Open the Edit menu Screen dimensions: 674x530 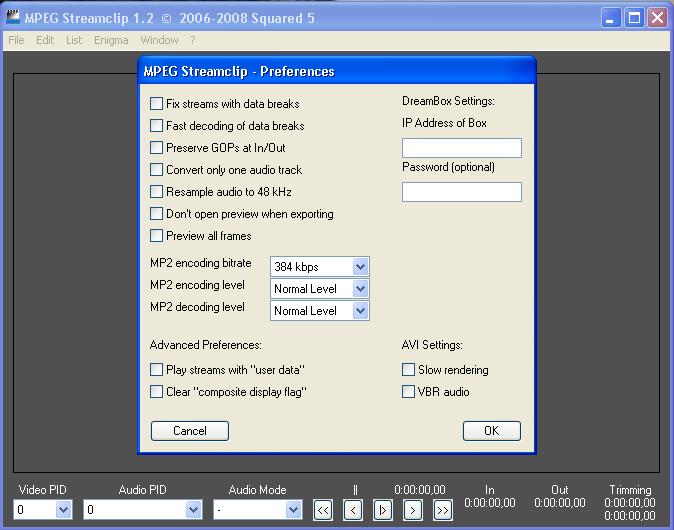click(x=45, y=40)
